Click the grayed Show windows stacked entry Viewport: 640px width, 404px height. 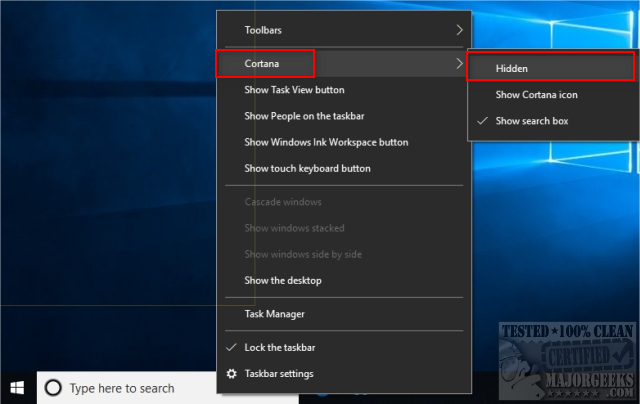(x=344, y=228)
